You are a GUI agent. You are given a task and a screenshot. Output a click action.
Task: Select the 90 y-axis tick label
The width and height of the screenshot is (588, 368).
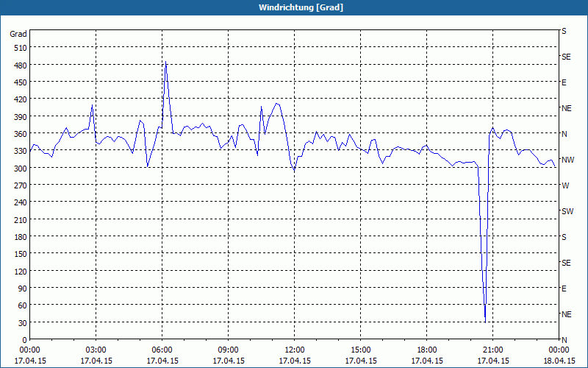pyautogui.click(x=23, y=289)
